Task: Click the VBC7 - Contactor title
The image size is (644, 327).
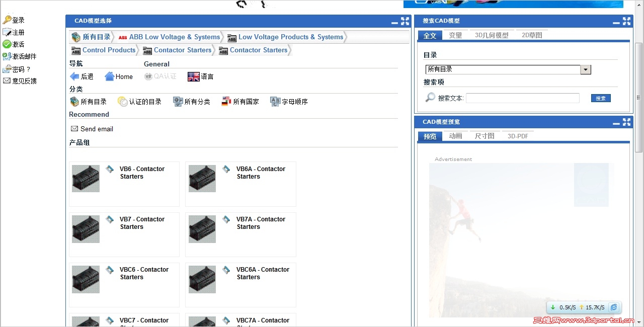Action: point(144,320)
